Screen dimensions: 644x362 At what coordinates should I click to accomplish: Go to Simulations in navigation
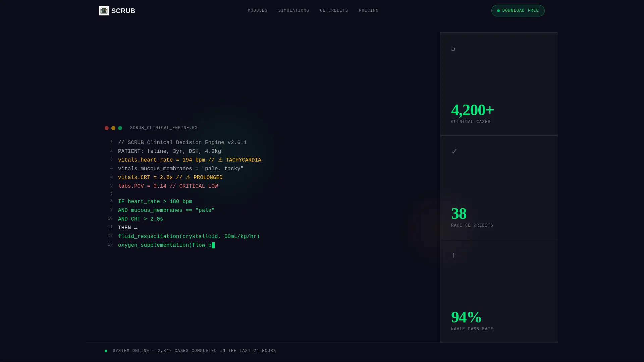pyautogui.click(x=294, y=11)
